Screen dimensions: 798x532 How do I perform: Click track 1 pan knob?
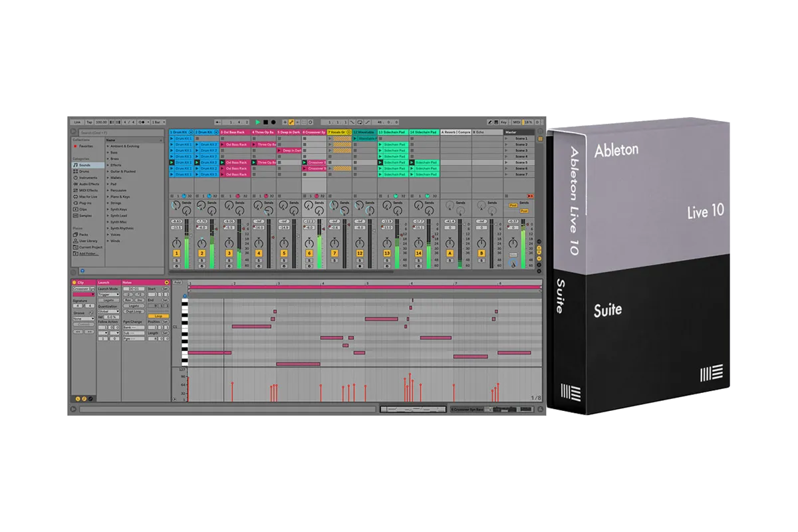(176, 243)
